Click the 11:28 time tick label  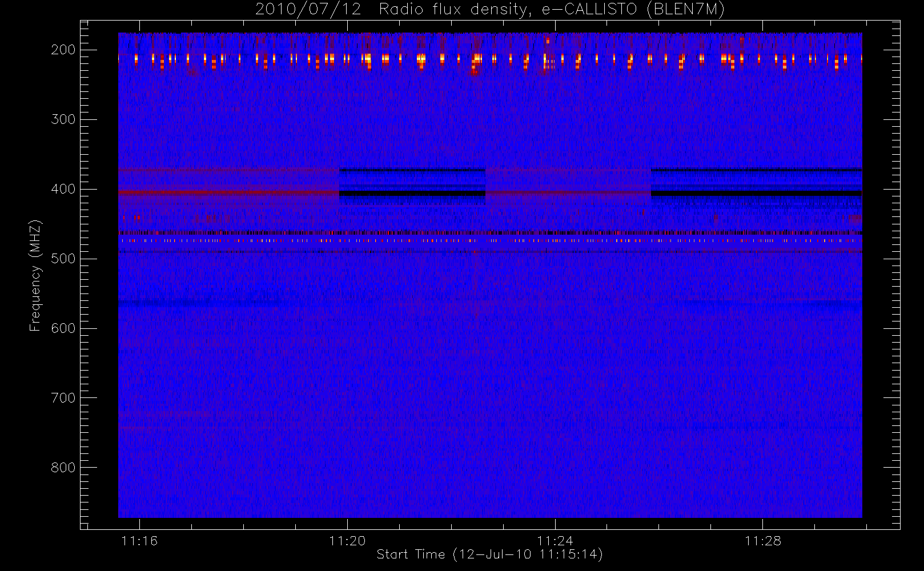[763, 541]
